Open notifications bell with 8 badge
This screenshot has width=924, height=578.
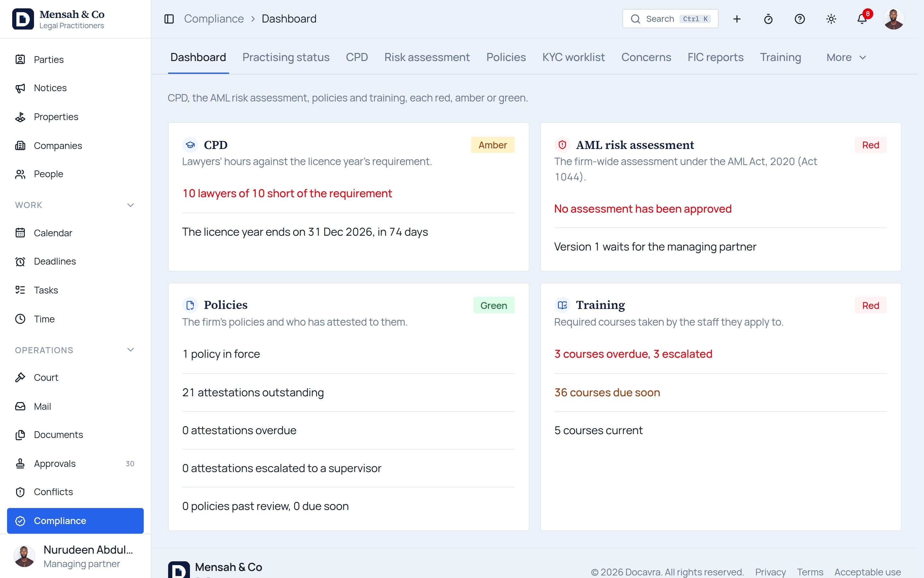click(862, 19)
